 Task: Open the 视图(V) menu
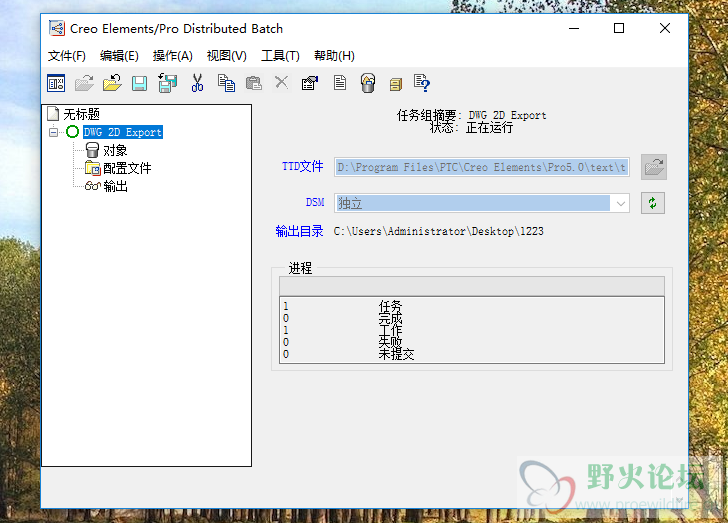227,56
